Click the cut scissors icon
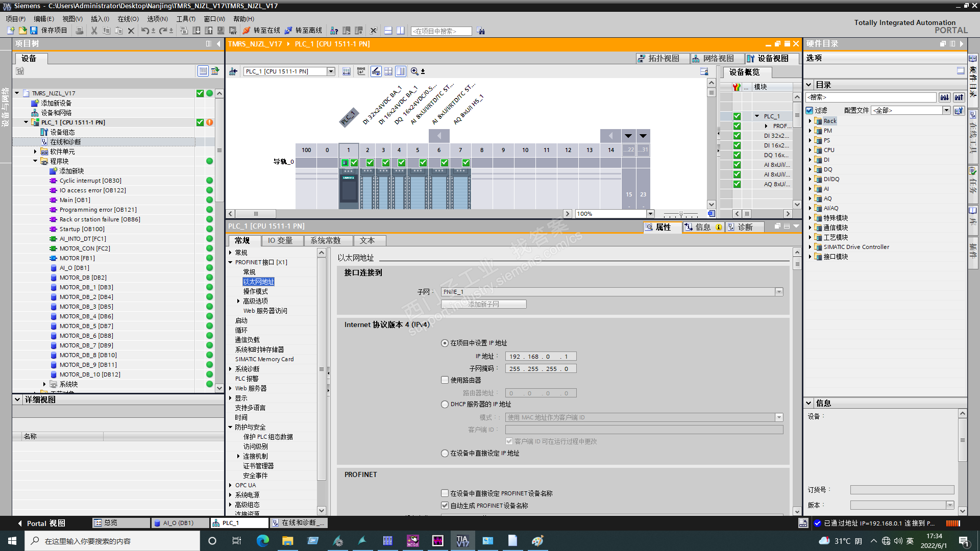This screenshot has width=980, height=551. [x=94, y=31]
